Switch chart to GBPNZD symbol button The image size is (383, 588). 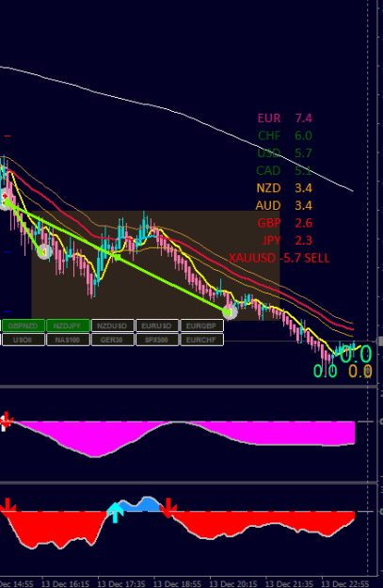click(24, 326)
